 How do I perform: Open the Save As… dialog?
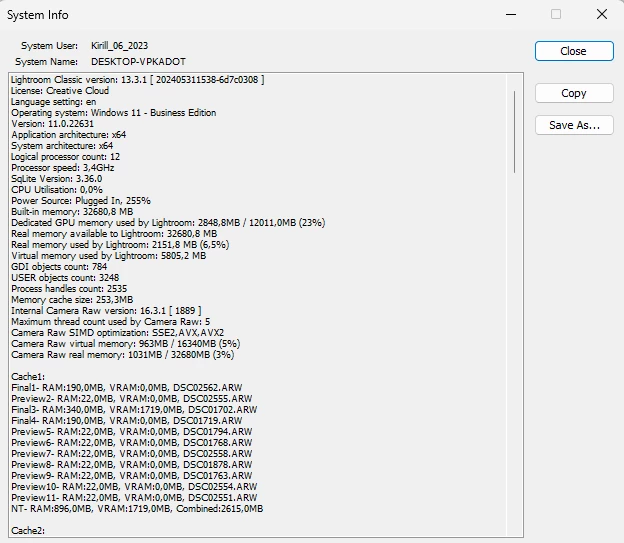tap(574, 125)
